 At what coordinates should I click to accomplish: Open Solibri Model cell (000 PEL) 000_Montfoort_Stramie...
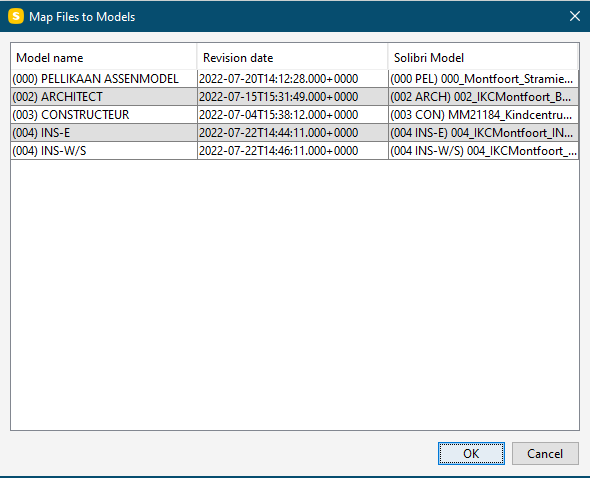[483, 79]
